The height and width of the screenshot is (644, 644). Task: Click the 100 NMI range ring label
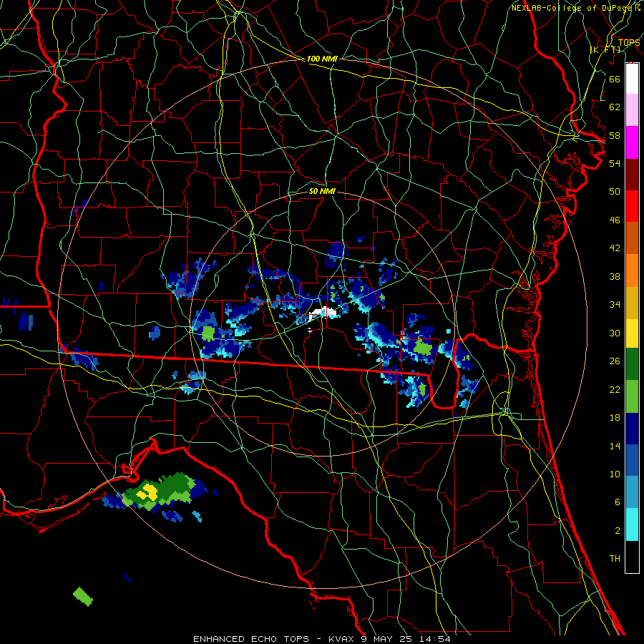pyautogui.click(x=322, y=59)
